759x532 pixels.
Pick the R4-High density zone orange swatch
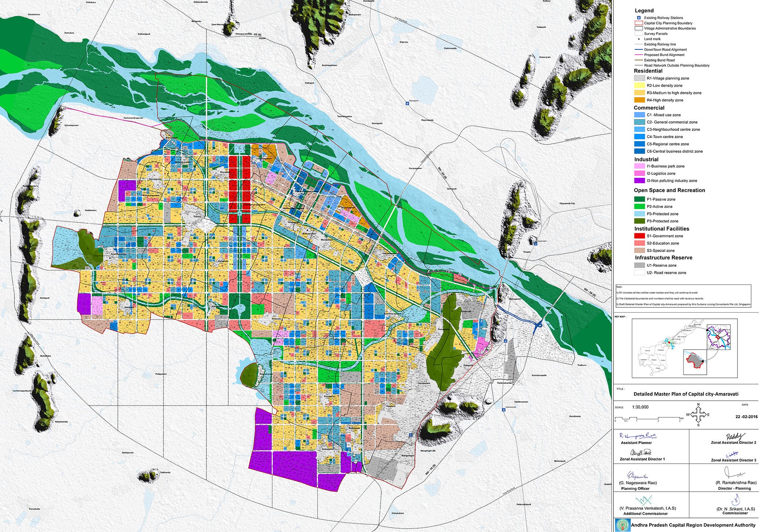(x=639, y=100)
